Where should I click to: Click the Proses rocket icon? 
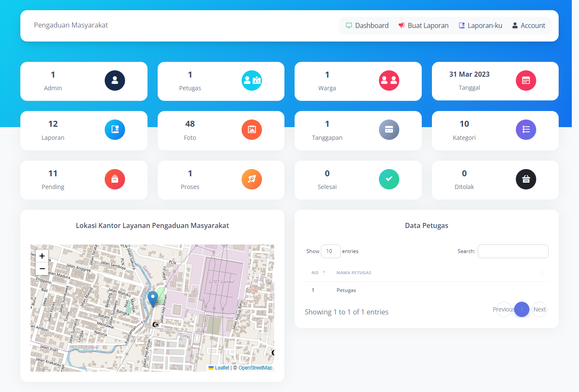tap(252, 179)
